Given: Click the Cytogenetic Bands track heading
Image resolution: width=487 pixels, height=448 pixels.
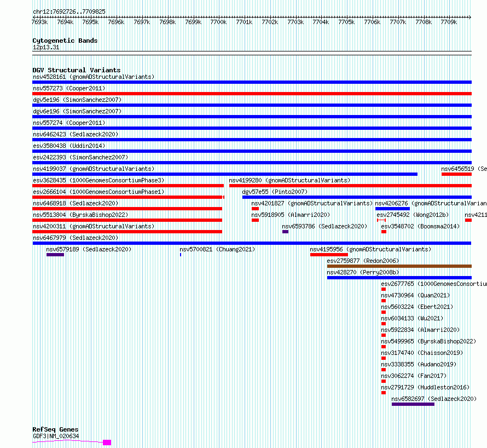Looking at the screenshot, I should (x=65, y=41).
